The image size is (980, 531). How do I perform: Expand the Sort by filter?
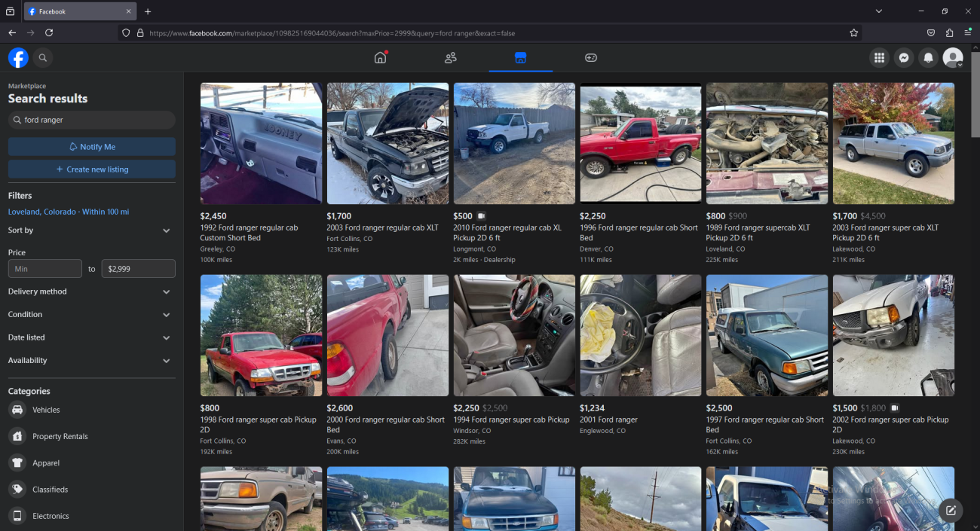coord(91,230)
